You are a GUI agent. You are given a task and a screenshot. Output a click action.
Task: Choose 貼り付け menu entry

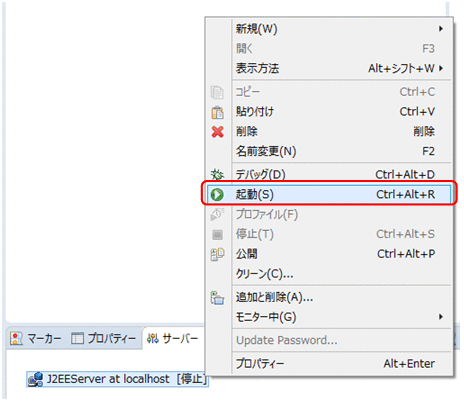(x=329, y=112)
